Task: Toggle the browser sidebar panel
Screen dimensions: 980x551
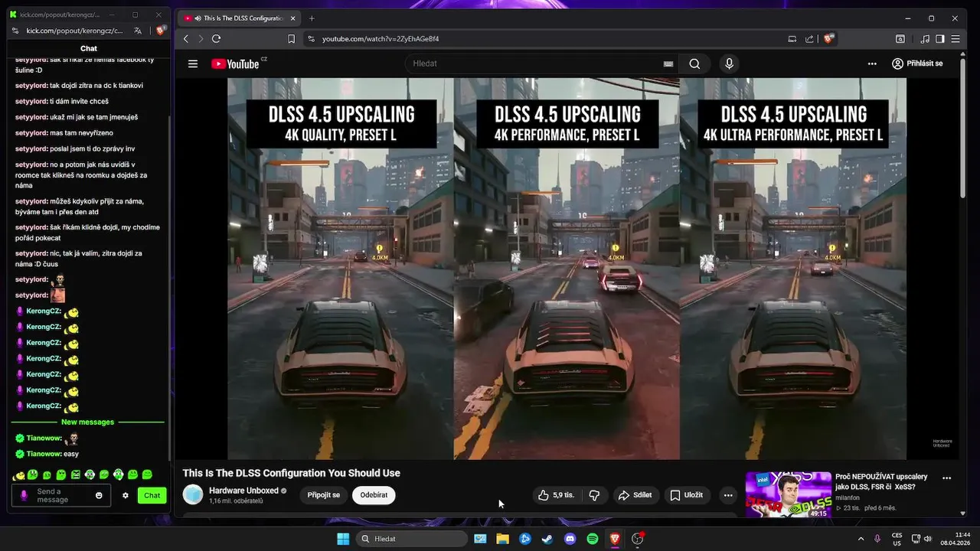Action: [x=940, y=38]
